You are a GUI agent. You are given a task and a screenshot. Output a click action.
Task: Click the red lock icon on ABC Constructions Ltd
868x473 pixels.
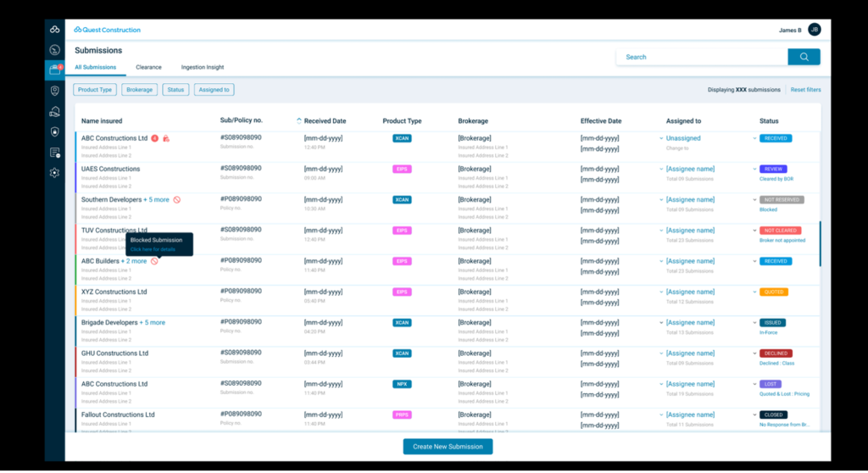pos(165,138)
